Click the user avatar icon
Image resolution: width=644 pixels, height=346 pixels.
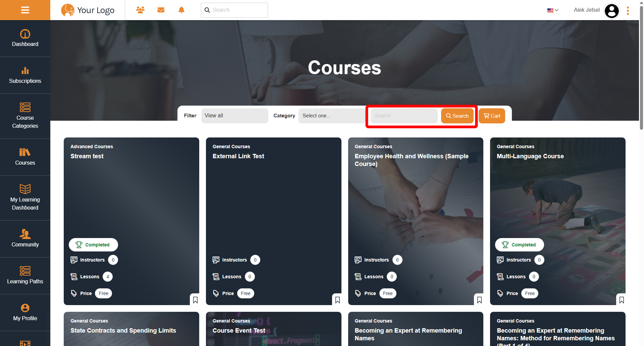pos(611,11)
